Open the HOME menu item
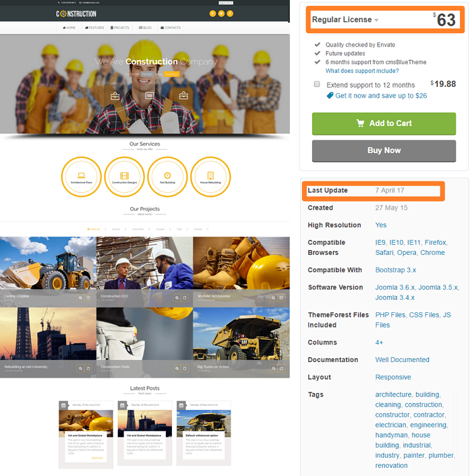The height and width of the screenshot is (476, 472). coord(69,28)
